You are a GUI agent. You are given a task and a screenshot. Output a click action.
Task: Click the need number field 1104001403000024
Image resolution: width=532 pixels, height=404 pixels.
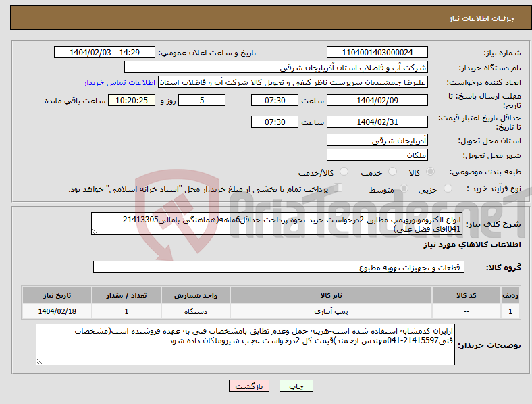pyautogui.click(x=377, y=53)
